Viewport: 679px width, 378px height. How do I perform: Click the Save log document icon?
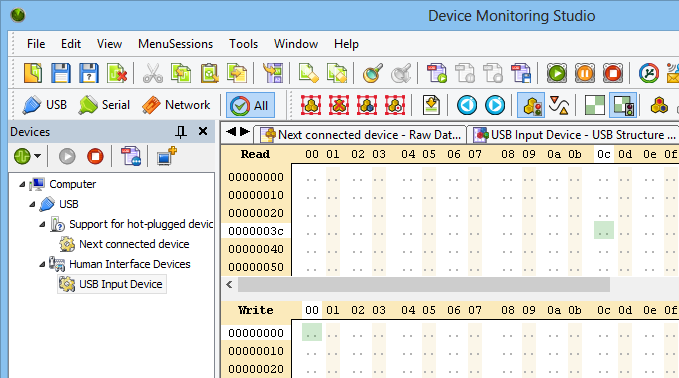pyautogui.click(x=521, y=73)
